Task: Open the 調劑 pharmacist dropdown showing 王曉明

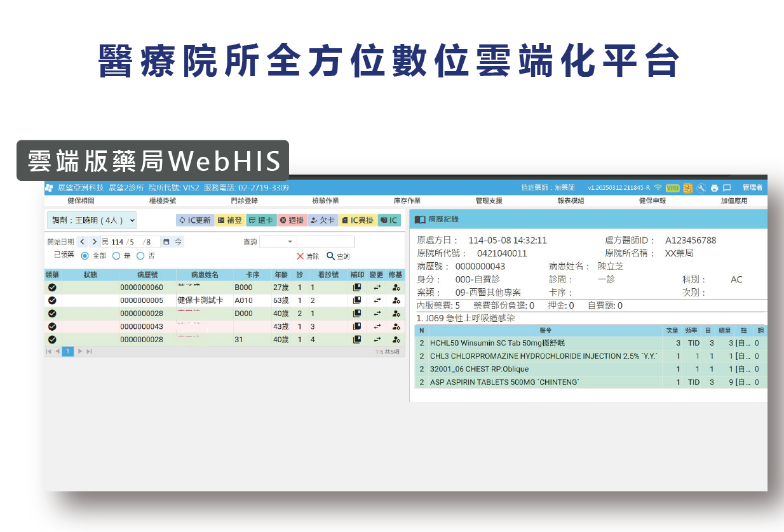Action: [x=92, y=220]
